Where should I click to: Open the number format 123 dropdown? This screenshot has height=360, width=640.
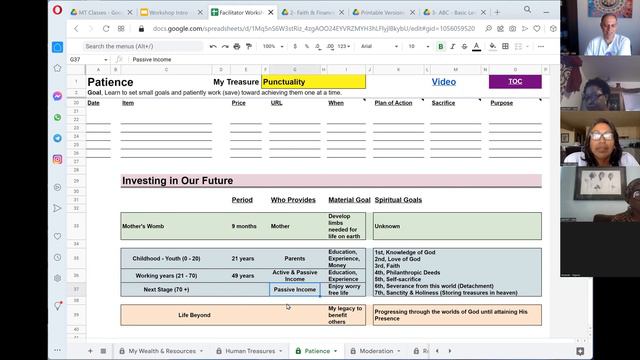point(344,47)
